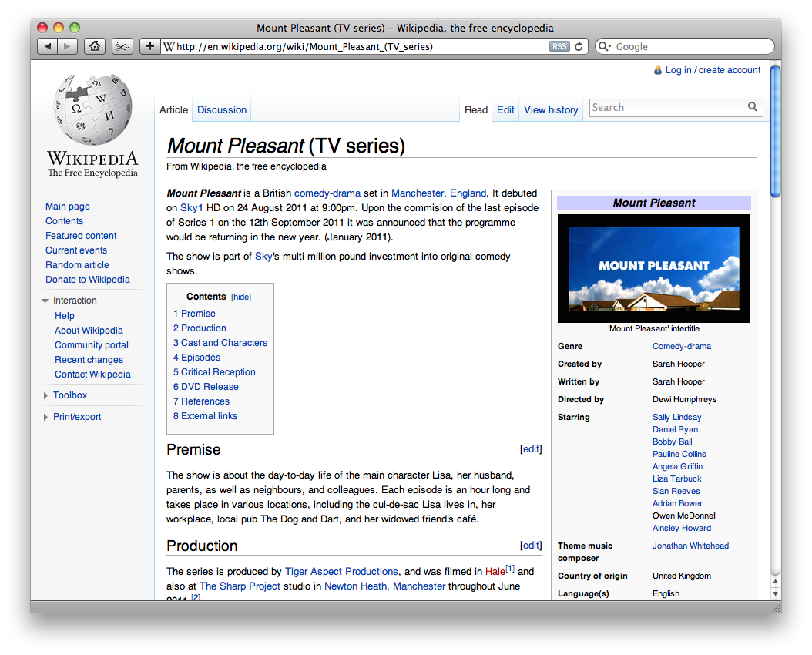
Task: Click Donate to Wikipedia link
Action: (x=88, y=280)
